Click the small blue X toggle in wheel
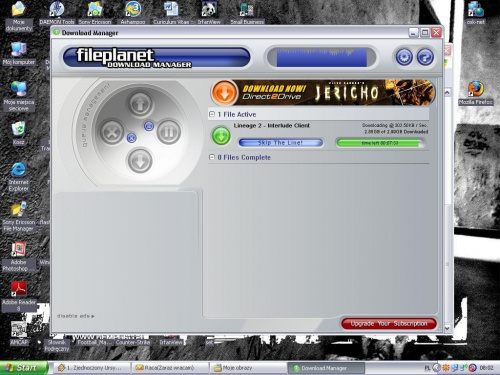 coord(132,138)
